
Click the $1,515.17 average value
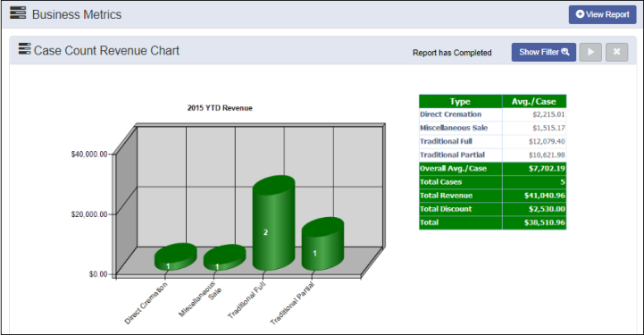[548, 128]
